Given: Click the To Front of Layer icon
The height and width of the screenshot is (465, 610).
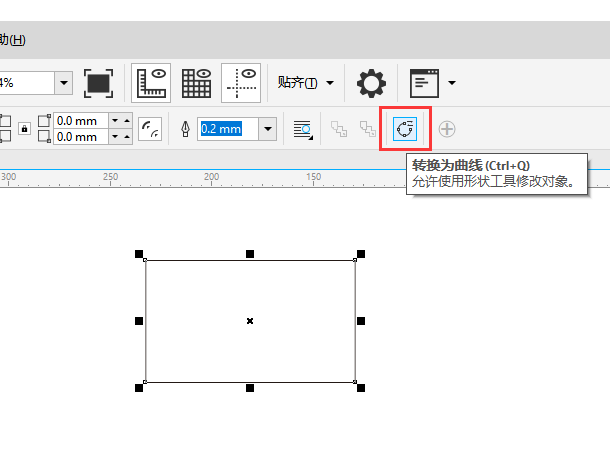Looking at the screenshot, I should tap(339, 129).
